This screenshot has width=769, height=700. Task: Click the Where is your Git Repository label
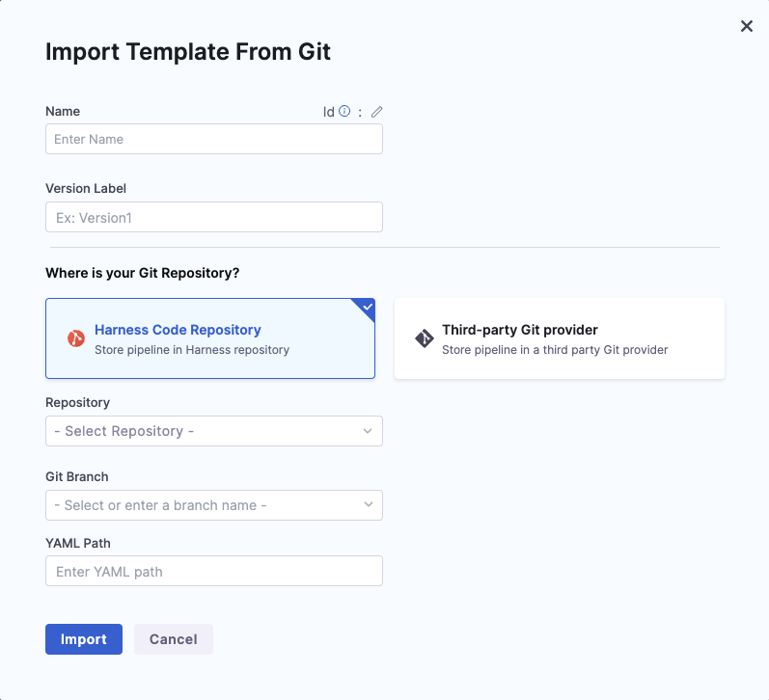tap(142, 273)
